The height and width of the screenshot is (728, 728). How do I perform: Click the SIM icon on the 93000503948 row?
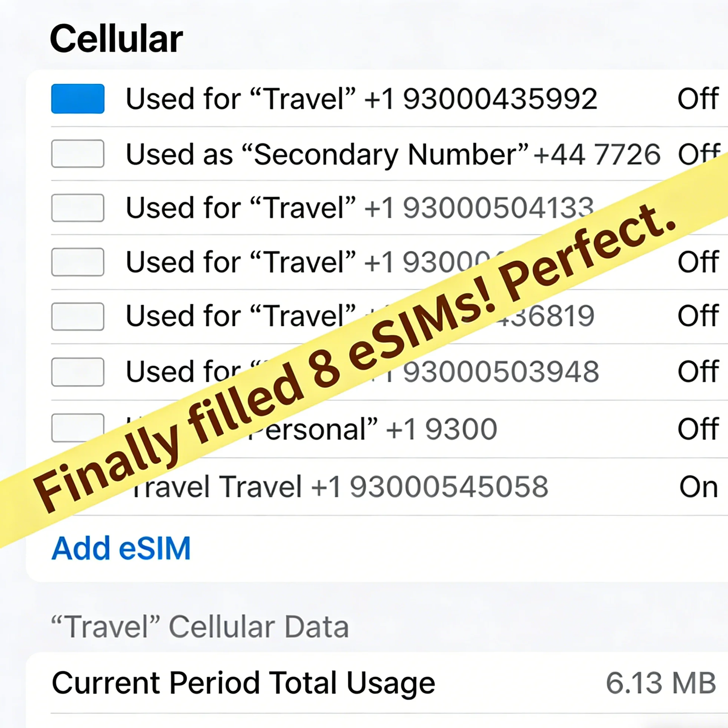point(78,372)
